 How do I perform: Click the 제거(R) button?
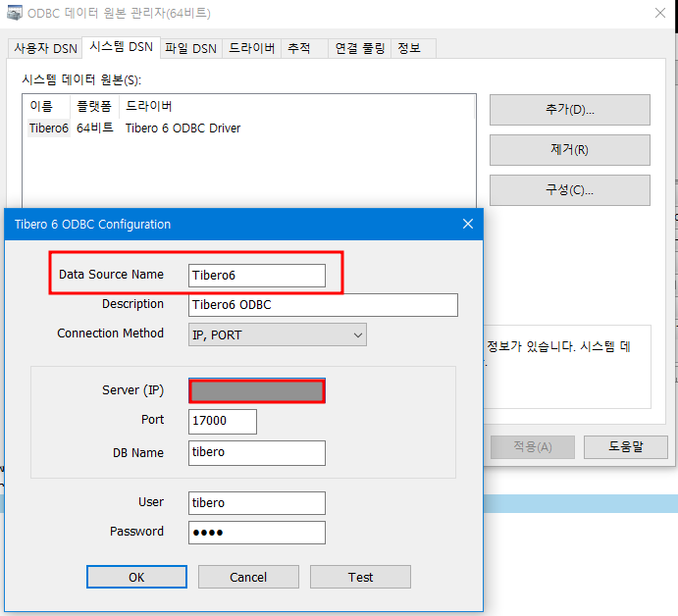pos(569,150)
